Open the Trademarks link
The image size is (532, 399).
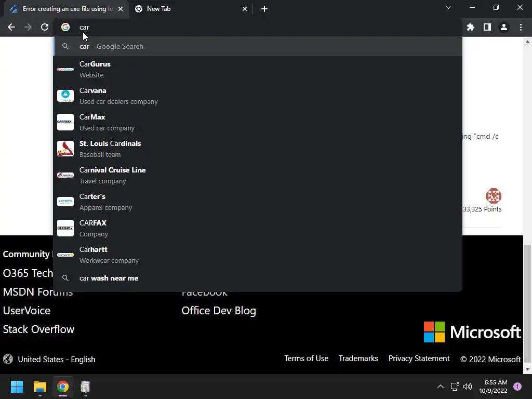click(358, 358)
